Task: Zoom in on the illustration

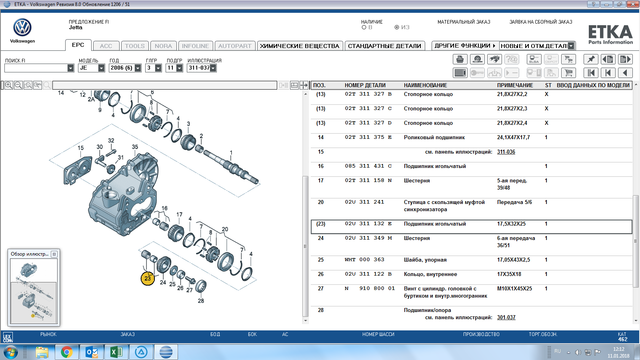Action: click(8, 85)
